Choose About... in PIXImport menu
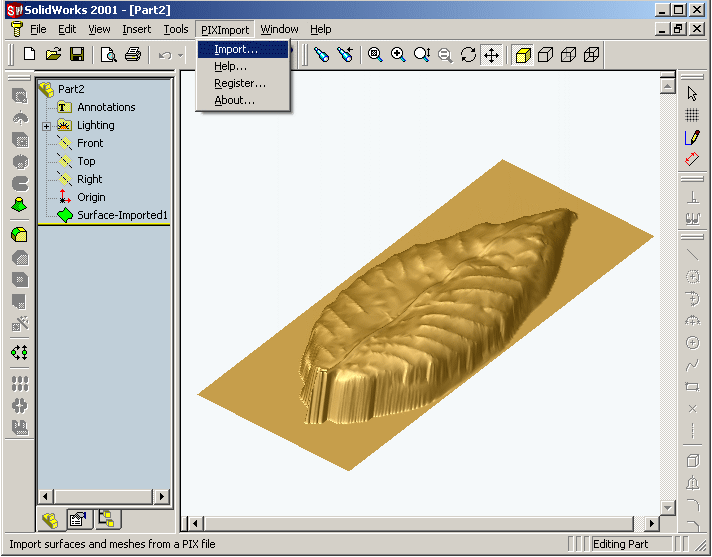712x557 pixels. point(243,100)
